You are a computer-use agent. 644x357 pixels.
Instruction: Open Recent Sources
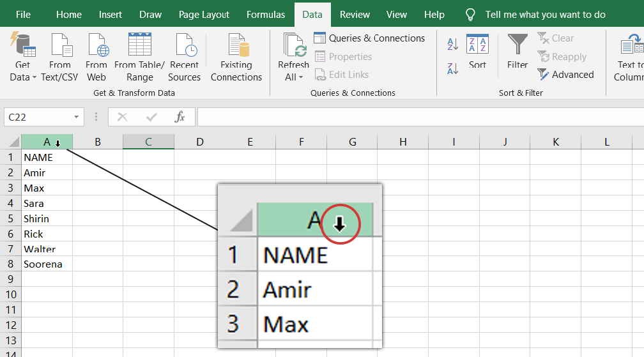[185, 57]
